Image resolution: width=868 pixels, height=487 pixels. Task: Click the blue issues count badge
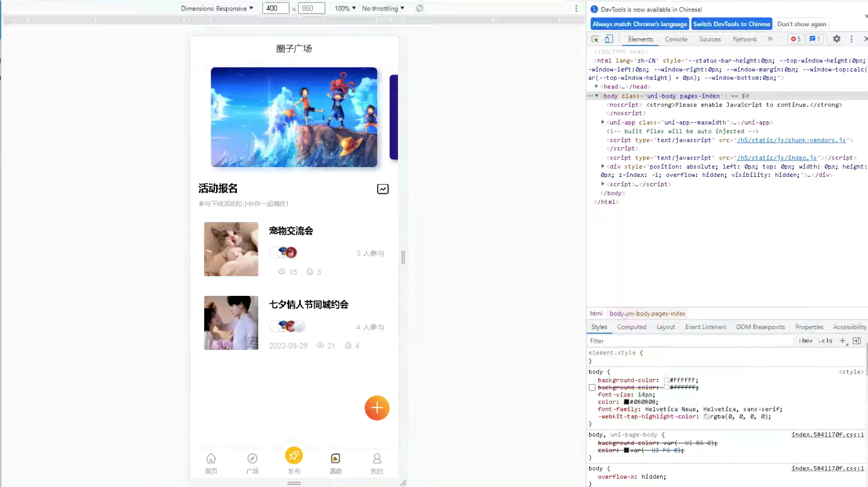[x=815, y=39]
